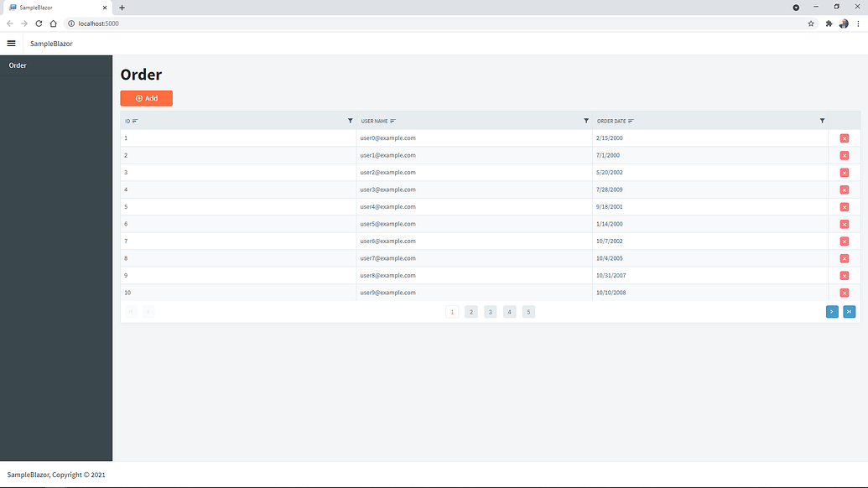This screenshot has width=868, height=488.
Task: Open the Chrome extensions puzzle icon
Action: point(827,23)
